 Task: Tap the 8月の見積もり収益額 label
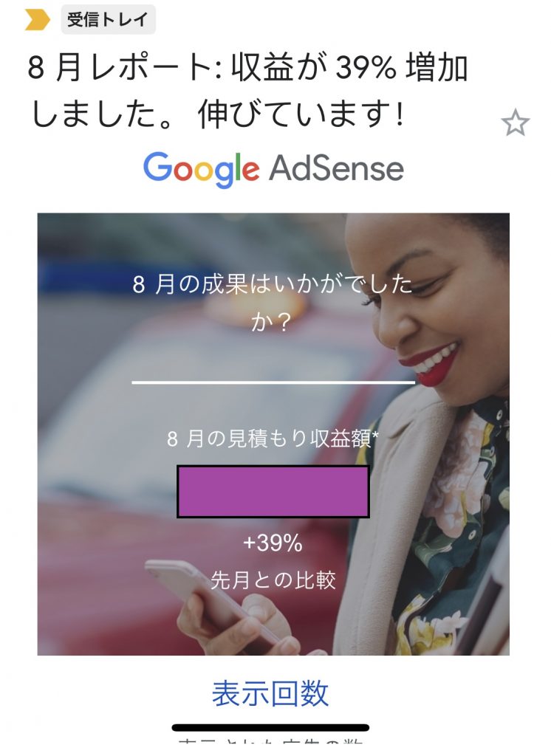273,439
